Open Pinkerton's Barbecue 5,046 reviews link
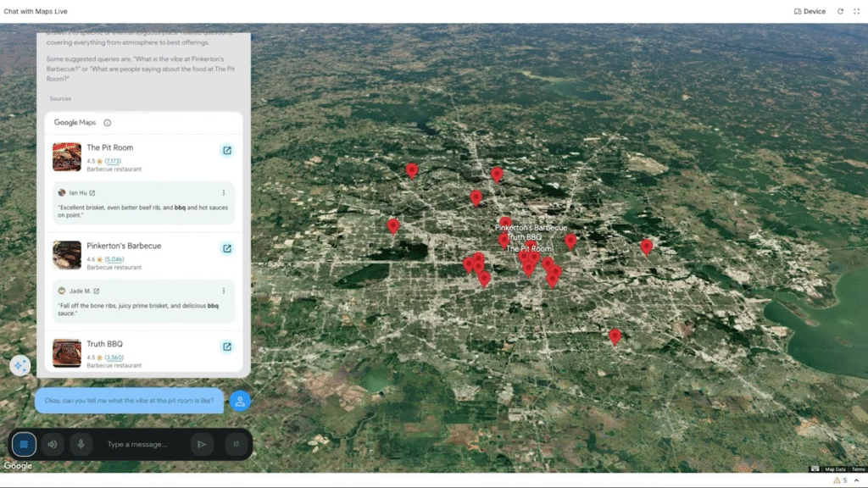 pyautogui.click(x=114, y=259)
